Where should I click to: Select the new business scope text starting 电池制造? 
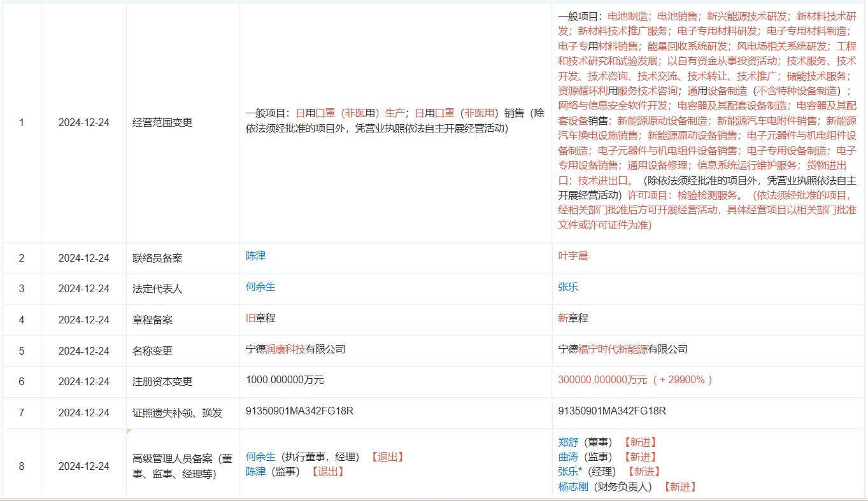(x=708, y=121)
